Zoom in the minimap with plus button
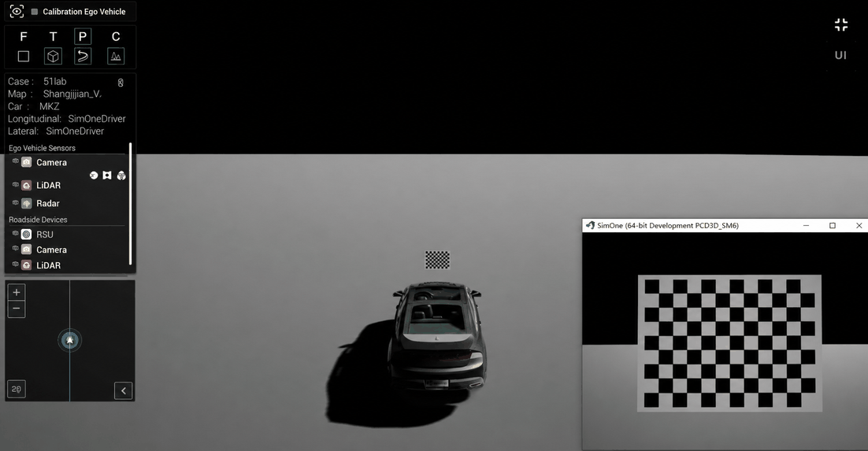868x451 pixels. [x=17, y=292]
